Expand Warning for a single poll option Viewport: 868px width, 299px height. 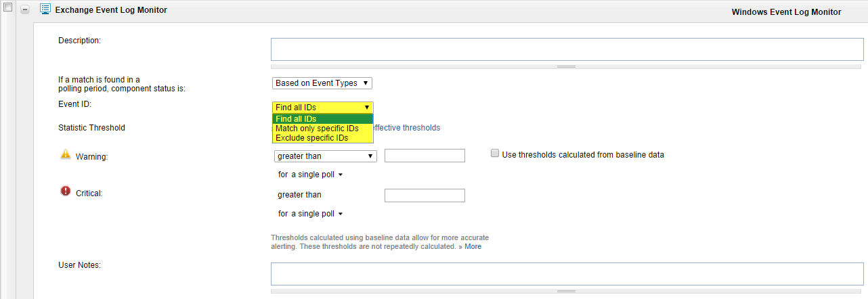310,175
